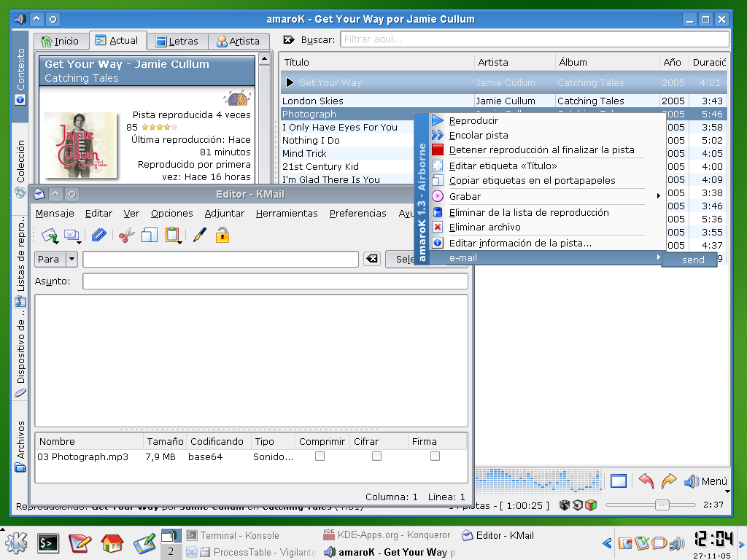Click the Send Now icon in KMail toolbar
The height and width of the screenshot is (560, 747).
pos(50,236)
